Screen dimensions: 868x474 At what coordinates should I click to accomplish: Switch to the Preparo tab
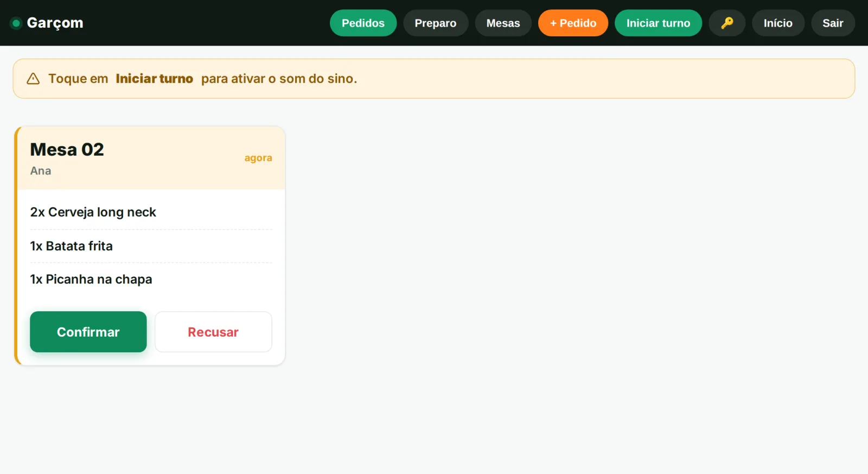point(436,23)
